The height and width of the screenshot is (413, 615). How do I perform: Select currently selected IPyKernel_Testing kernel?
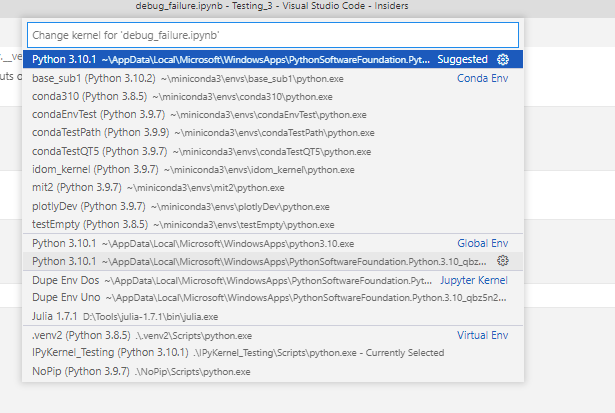(273, 353)
